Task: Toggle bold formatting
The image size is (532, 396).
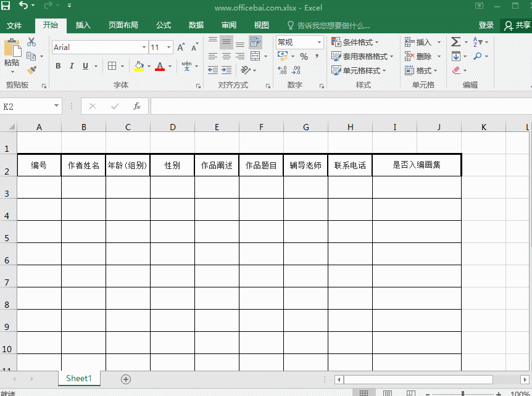Action: pyautogui.click(x=58, y=66)
